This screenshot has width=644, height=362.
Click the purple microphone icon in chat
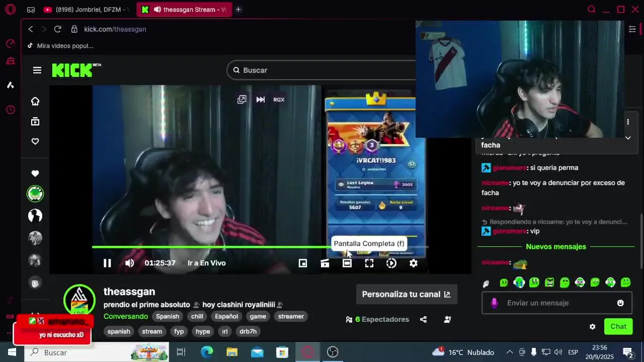[x=494, y=303]
